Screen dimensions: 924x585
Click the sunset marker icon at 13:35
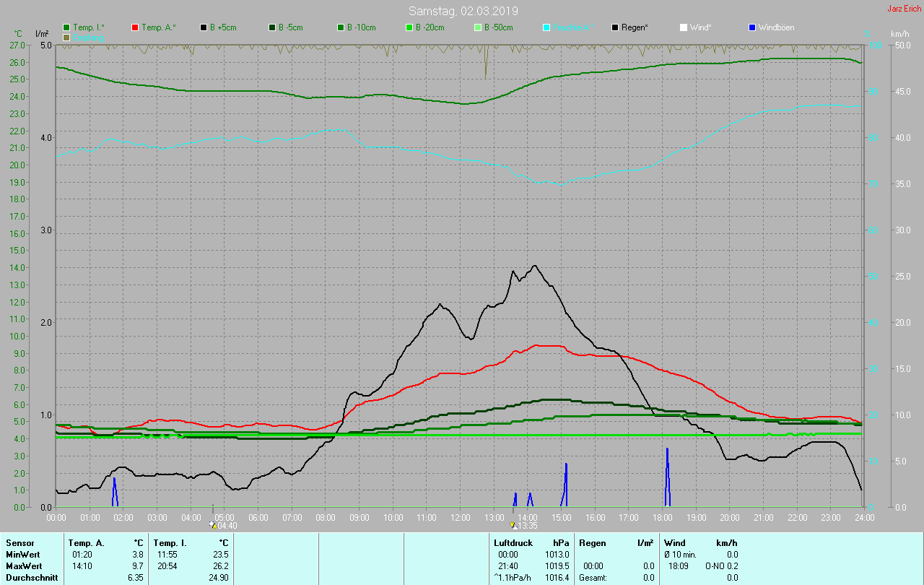[513, 525]
